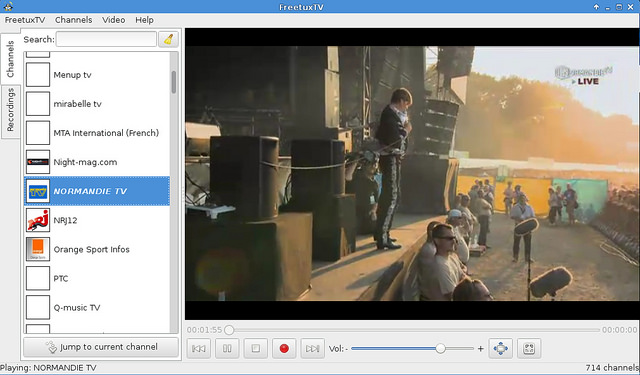Switch to mini mode icon
The width and height of the screenshot is (640, 375).
(529, 348)
